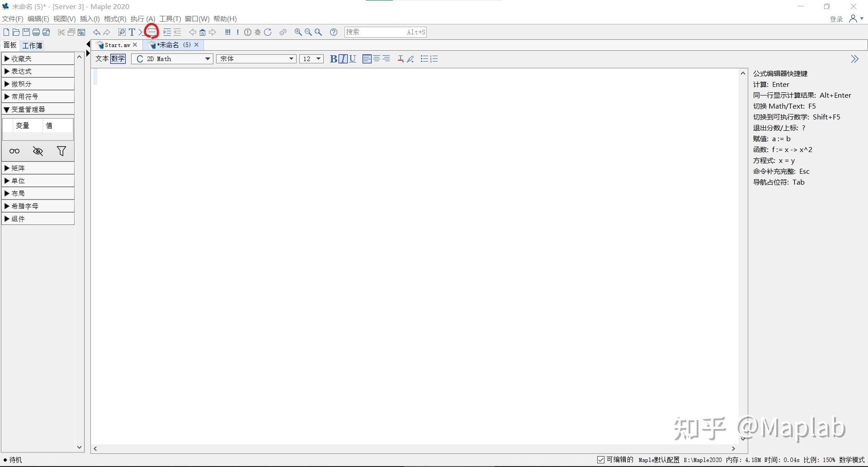Click the debug bug icon

pyautogui.click(x=258, y=32)
